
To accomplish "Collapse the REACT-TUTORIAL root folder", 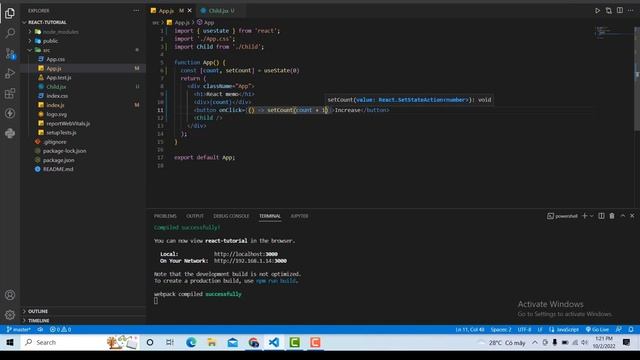I will tap(83, 22).
